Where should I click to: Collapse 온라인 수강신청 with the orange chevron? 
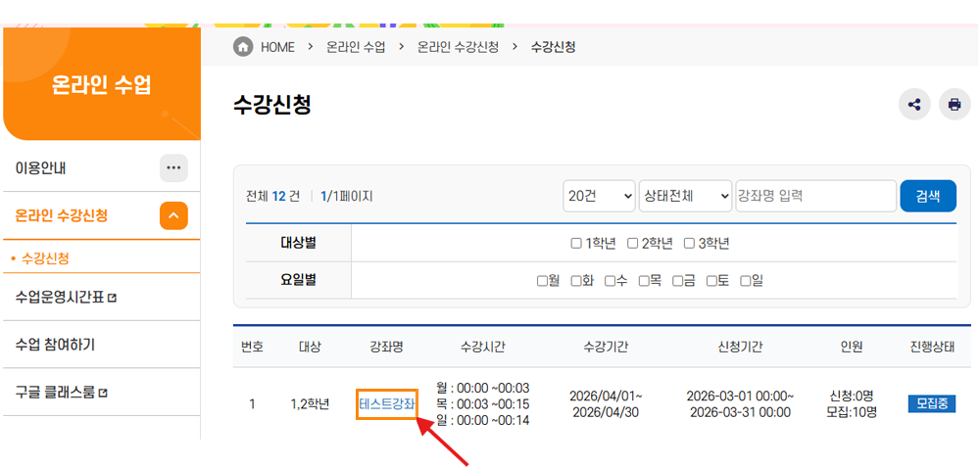point(173,216)
